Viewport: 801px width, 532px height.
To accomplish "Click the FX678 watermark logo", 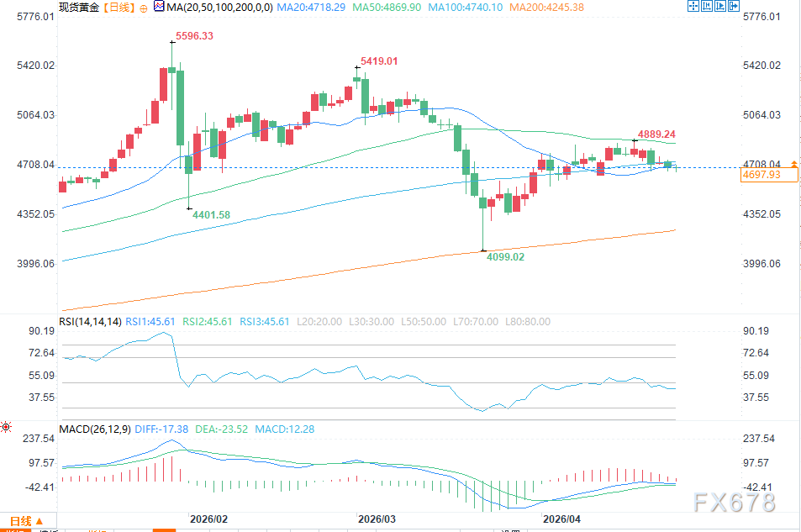I will (x=734, y=503).
